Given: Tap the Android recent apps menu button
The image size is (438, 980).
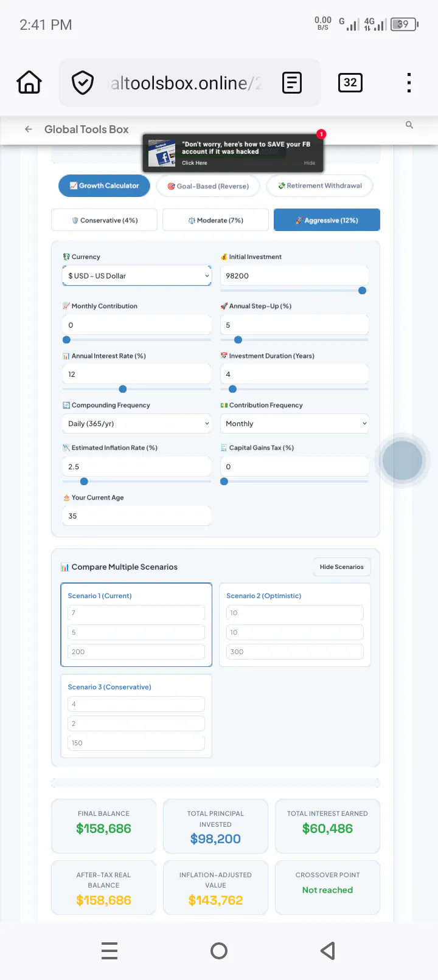Looking at the screenshot, I should tap(109, 951).
